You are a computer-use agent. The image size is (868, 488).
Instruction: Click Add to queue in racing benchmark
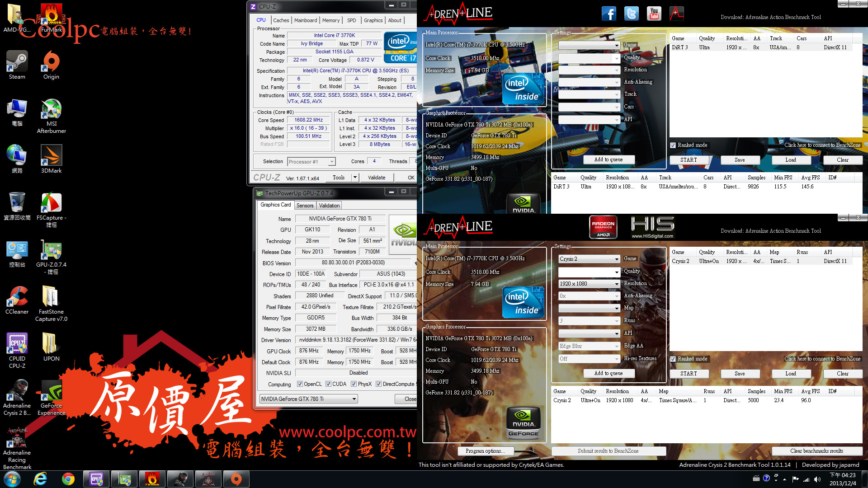609,160
